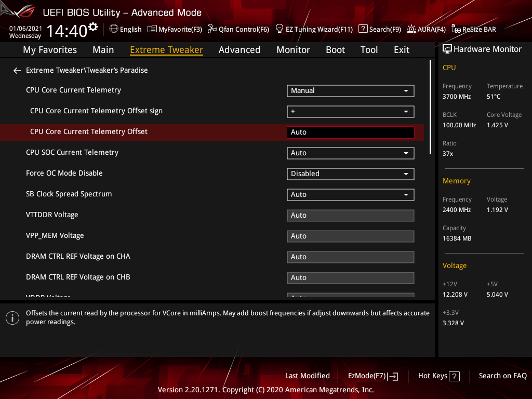Switch to My Favorites tab
The image size is (532, 399).
coord(50,50)
